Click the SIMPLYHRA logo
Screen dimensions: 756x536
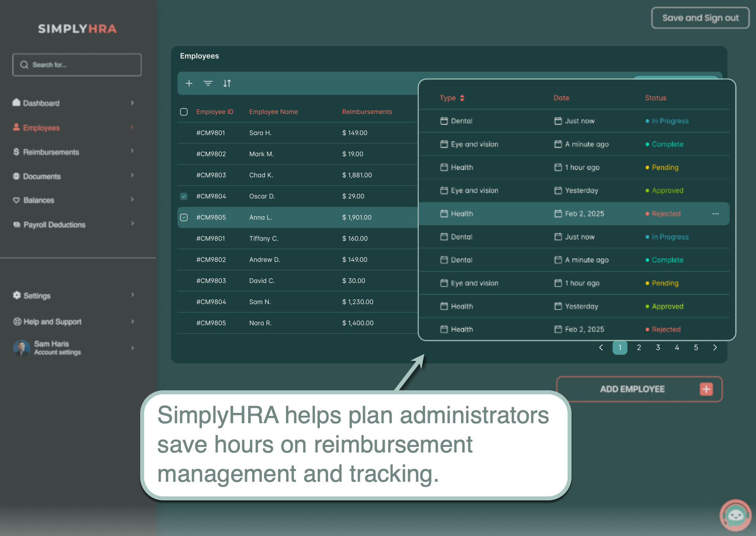tap(77, 29)
